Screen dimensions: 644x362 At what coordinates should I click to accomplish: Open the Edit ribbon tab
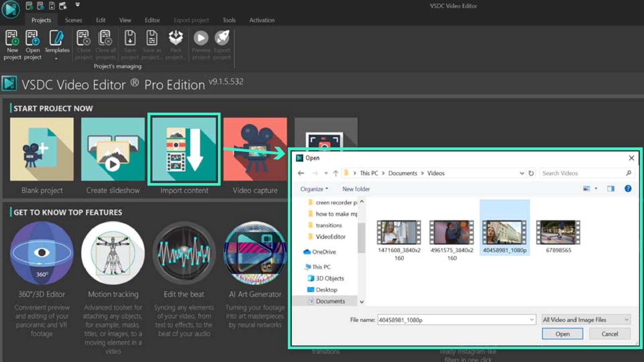click(101, 20)
